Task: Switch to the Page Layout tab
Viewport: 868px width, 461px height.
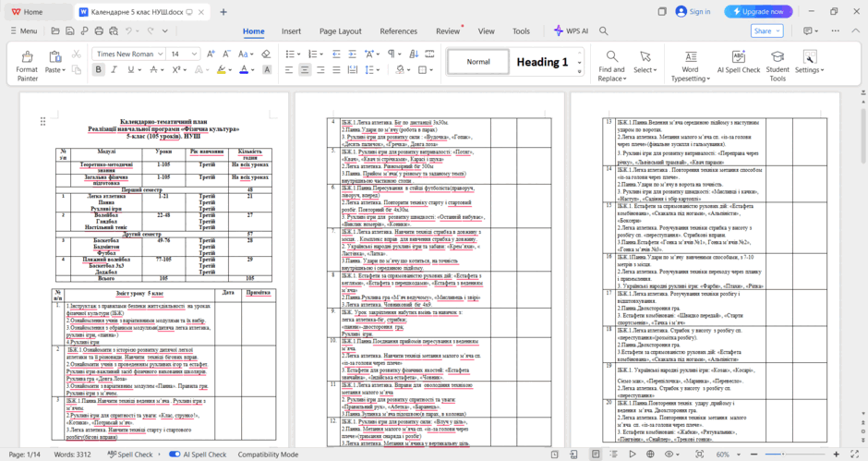Action: pos(341,31)
